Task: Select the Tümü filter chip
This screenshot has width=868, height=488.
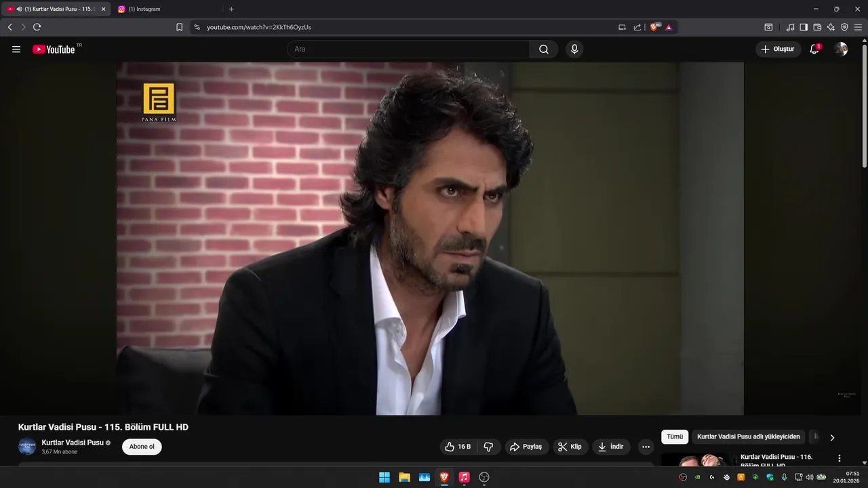Action: [675, 437]
